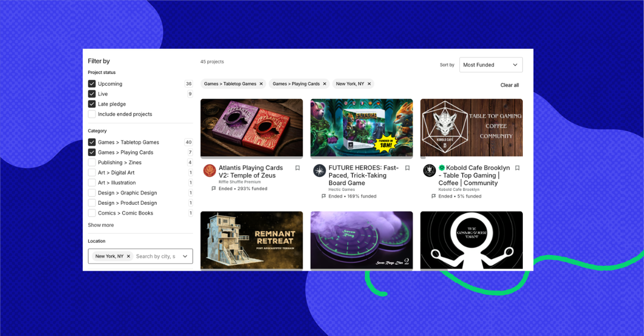Open Atlantis Playing Cards V2: Temple of Zeus title
This screenshot has width=644, height=336.
[251, 171]
